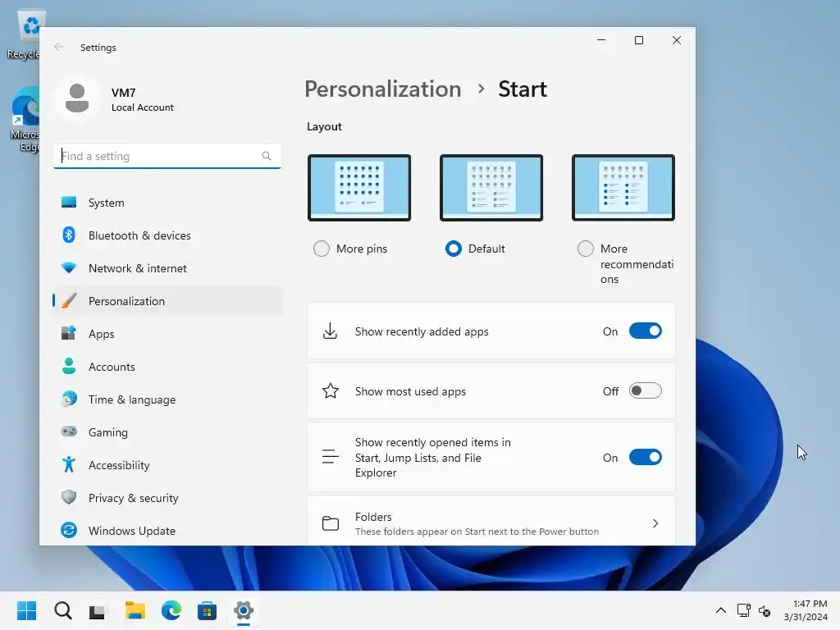Go to Bluetooth & devices
Screen dimensions: 840x630
point(167,235)
